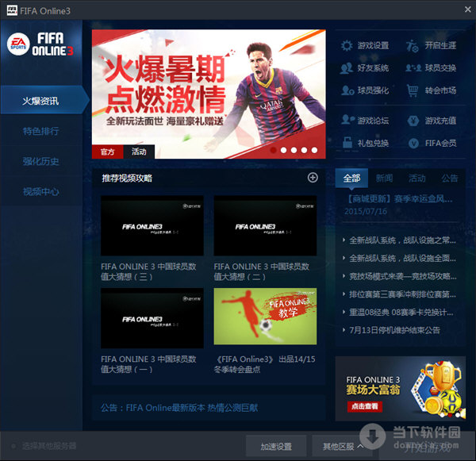The image size is (476, 461).
Task: Click the EA Sports FIFA Online 3 logo
Action: pyautogui.click(x=40, y=44)
